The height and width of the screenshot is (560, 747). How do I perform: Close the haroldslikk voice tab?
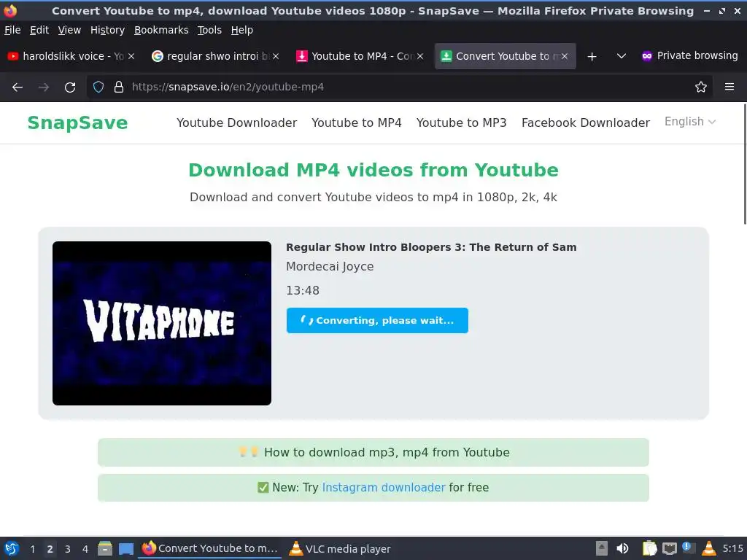click(131, 56)
